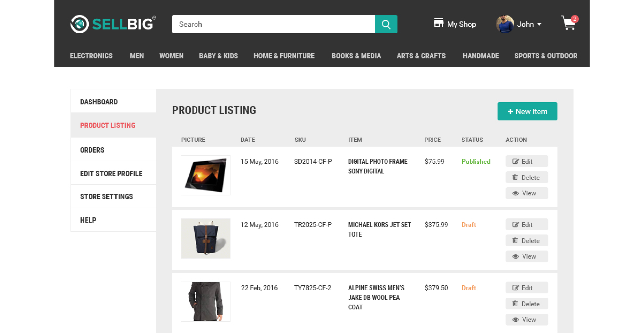Click the SKU TY7825-CF-2
Viewport: 644px width, 333px height.
click(312, 288)
